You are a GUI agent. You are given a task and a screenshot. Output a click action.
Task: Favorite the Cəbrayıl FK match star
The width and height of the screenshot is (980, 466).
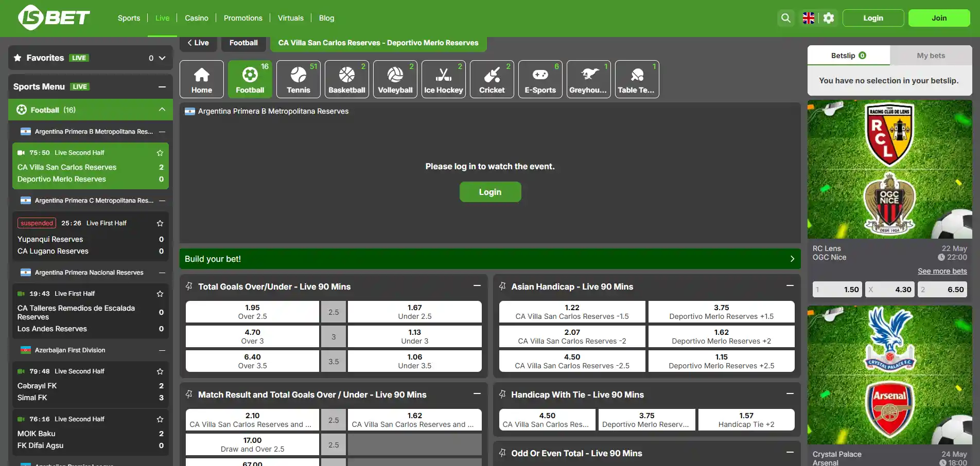pos(160,371)
